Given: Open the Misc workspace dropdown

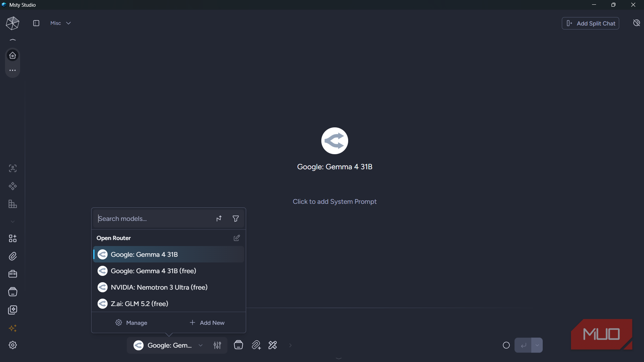Looking at the screenshot, I should 60,23.
